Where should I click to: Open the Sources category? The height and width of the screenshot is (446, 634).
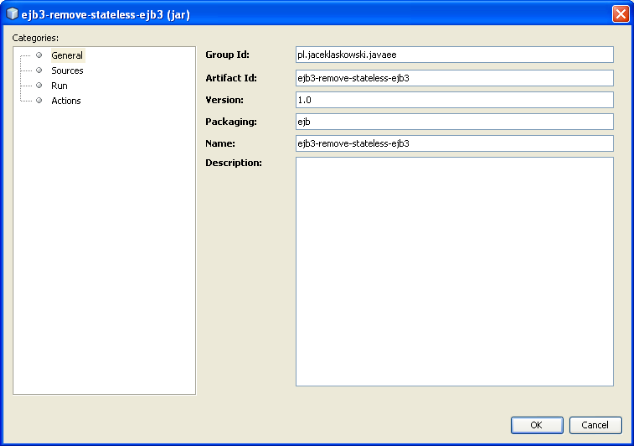67,71
